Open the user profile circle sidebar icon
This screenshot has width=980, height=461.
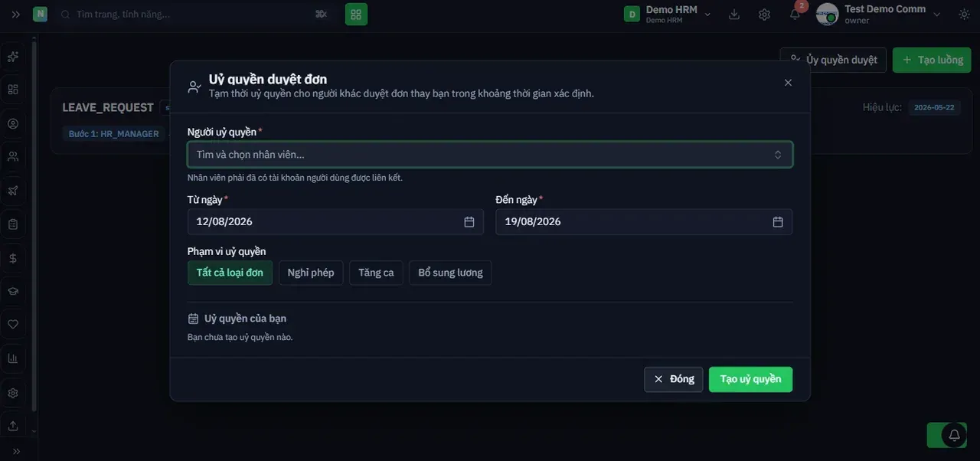pos(13,123)
